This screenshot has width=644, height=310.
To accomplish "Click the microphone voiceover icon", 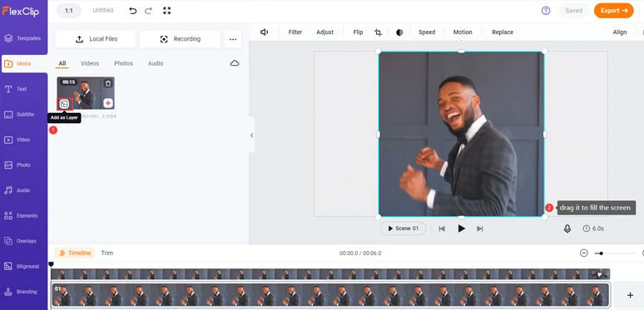I will click(567, 229).
